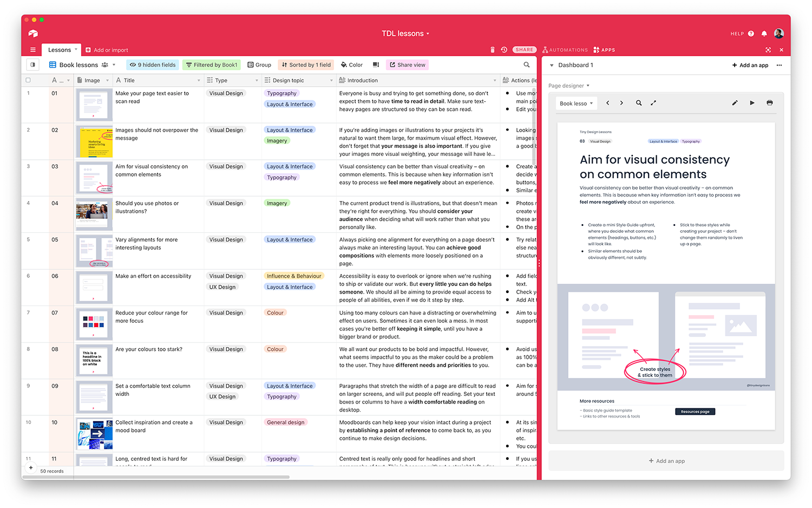Screen dimensions: 812x508
Task: Print the page with printer icon
Action: pos(770,103)
